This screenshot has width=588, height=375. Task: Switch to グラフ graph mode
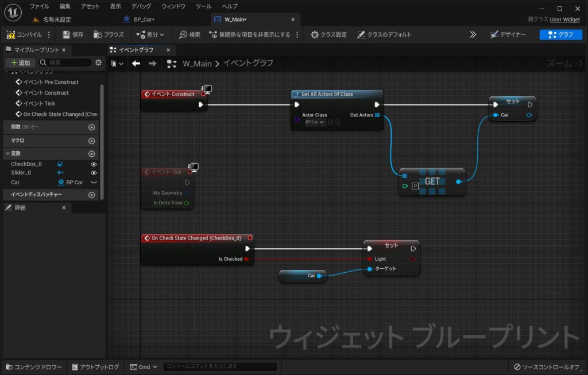[560, 34]
